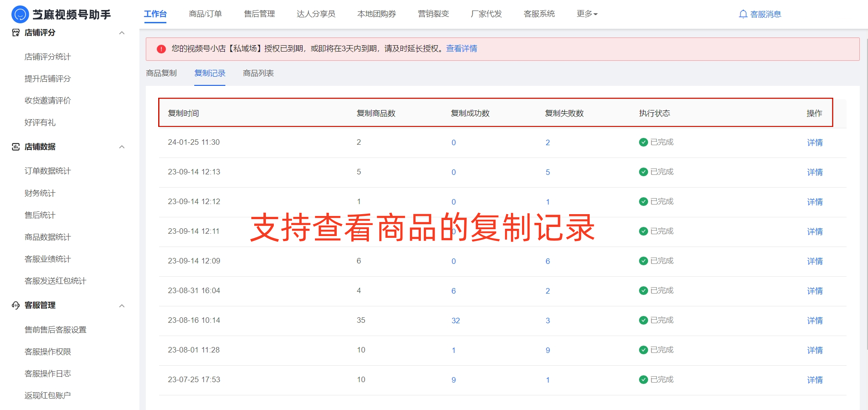This screenshot has height=410, width=868.
Task: Open 查看详情 link in the warning banner
Action: click(x=462, y=48)
